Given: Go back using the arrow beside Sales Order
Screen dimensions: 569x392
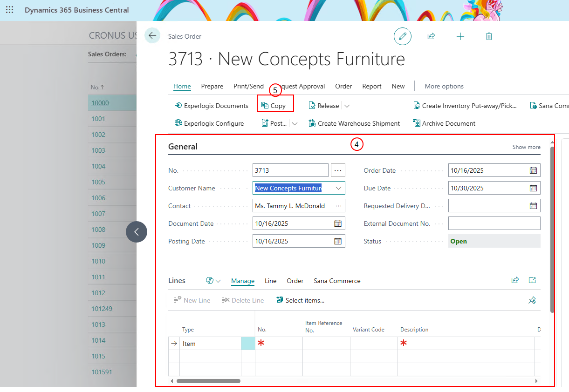Looking at the screenshot, I should [152, 36].
